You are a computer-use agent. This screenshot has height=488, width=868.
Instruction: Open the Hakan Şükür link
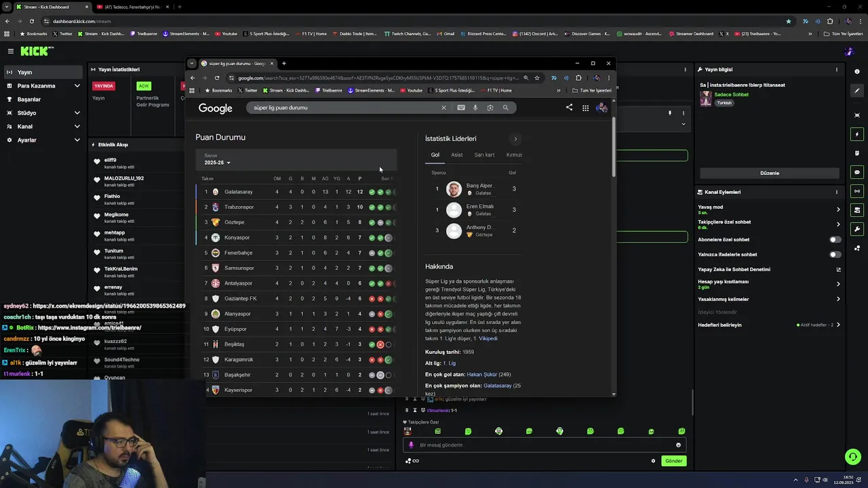click(x=482, y=375)
